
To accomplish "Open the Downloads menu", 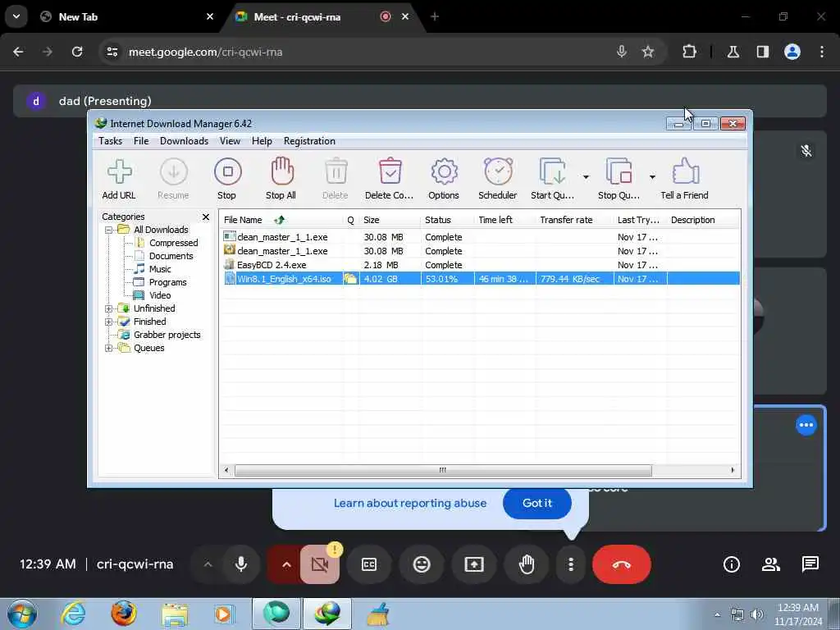I will point(184,141).
